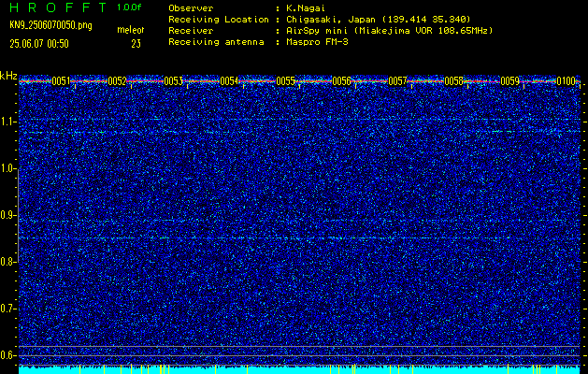Click the HROFFT title text
This screenshot has height=374, width=588.
pyautogui.click(x=58, y=7)
